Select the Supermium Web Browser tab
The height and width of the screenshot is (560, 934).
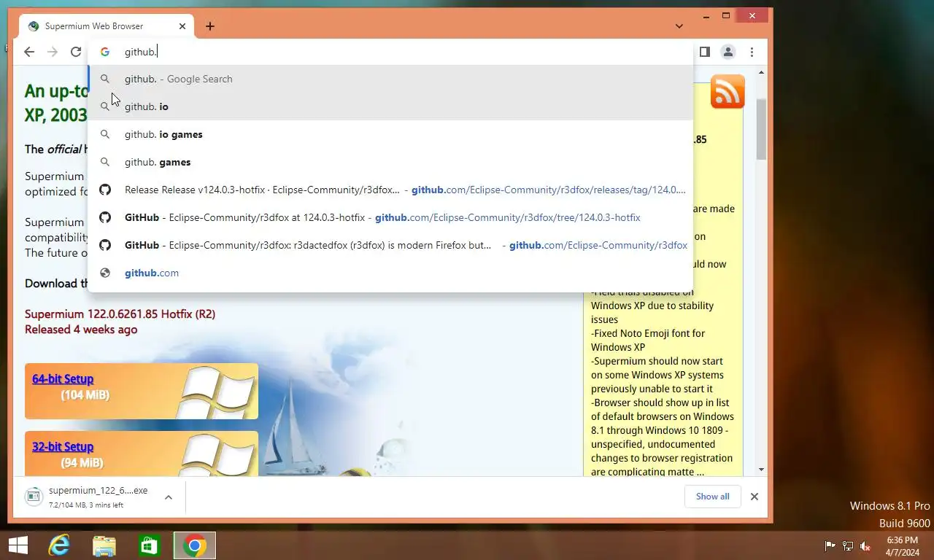coord(107,26)
